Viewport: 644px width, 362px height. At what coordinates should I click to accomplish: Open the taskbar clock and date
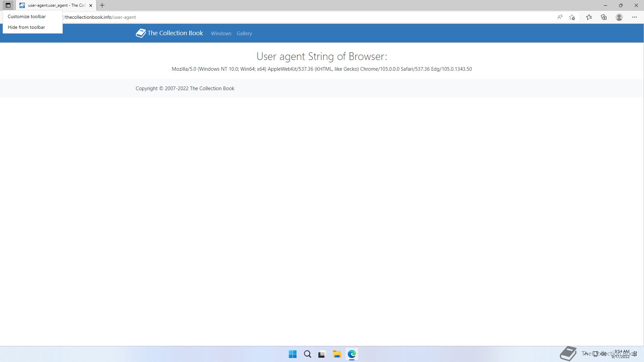coord(621,354)
